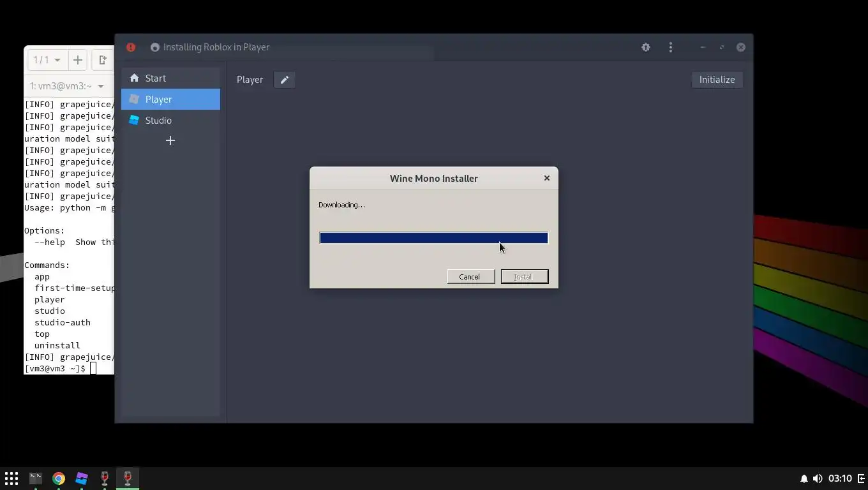
Task: Click 'studio-auth' in the terminal command list
Action: tap(63, 322)
